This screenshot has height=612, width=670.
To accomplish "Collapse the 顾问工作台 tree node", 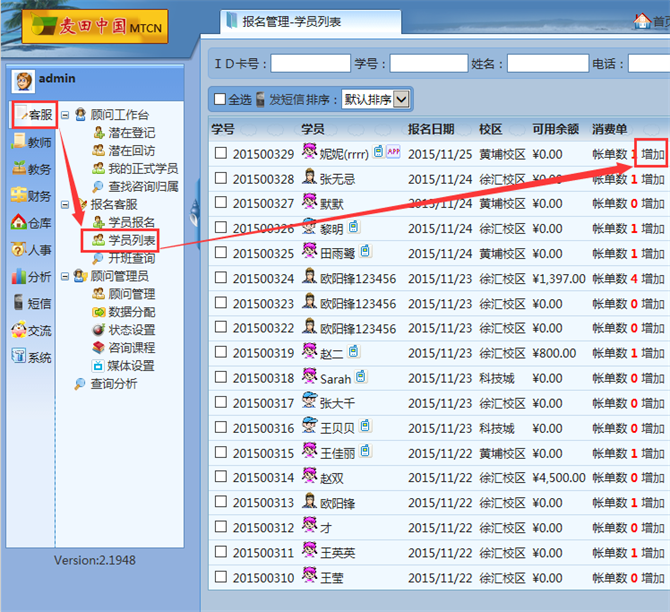I will point(65,116).
